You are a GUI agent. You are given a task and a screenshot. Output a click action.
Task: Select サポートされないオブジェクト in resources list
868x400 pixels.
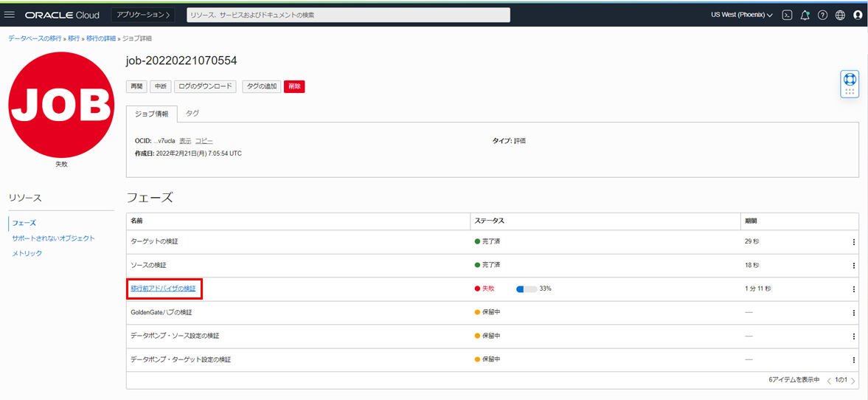tap(53, 238)
